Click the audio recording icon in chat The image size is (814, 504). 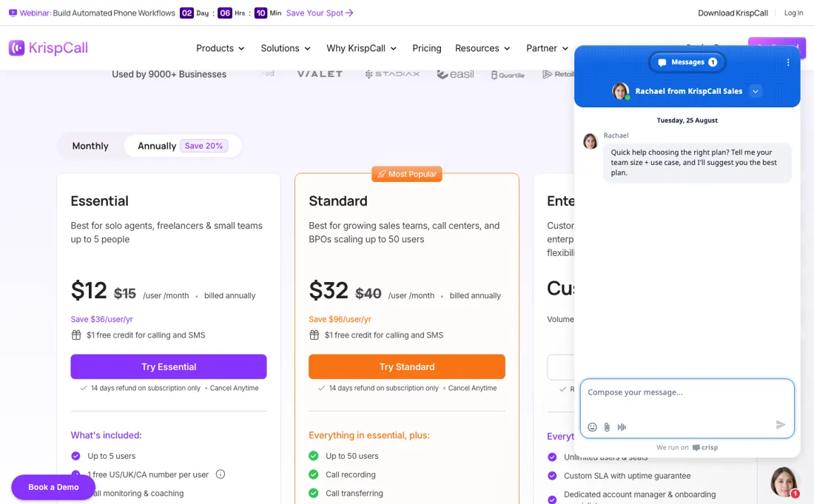click(x=622, y=427)
